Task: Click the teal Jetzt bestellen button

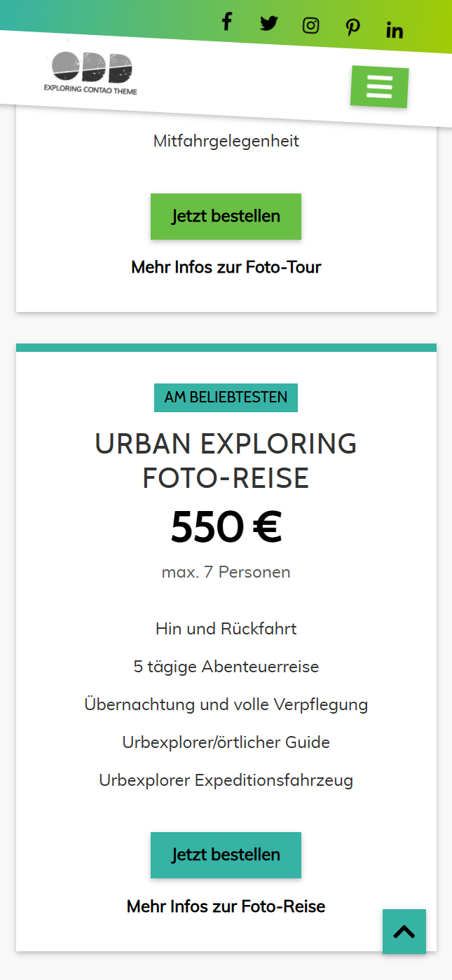Action: tap(226, 855)
